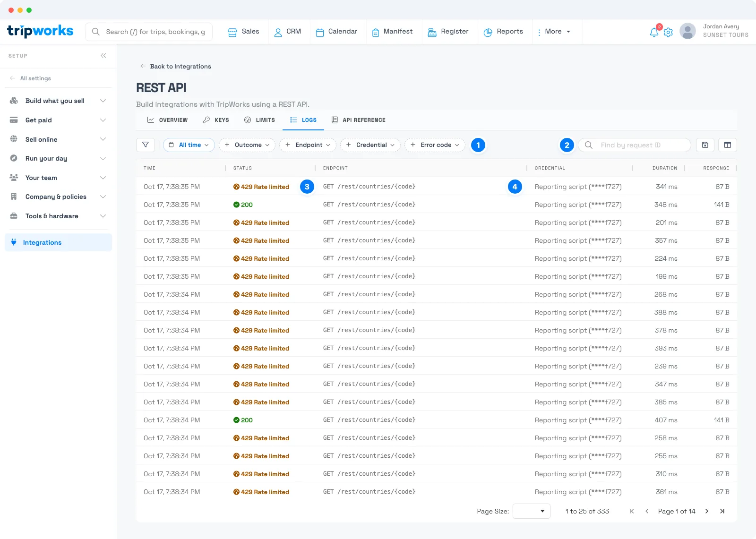The height and width of the screenshot is (539, 756).
Task: Expand the More menu
Action: (x=554, y=32)
